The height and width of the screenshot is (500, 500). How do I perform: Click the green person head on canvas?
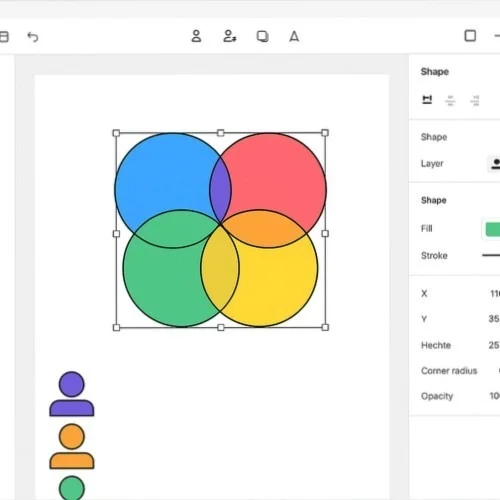(x=72, y=488)
